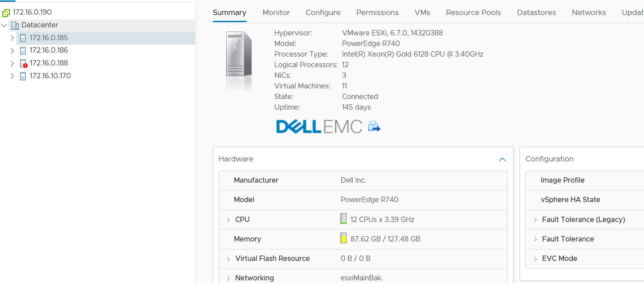Click the icon next to Dell EMC logo
Screen dimensions: 644x283
pyautogui.click(x=374, y=126)
